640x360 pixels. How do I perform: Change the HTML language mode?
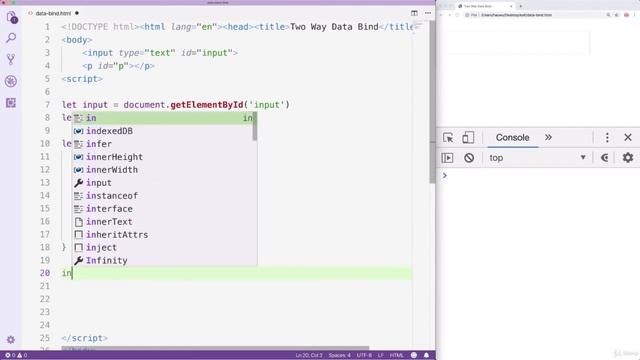click(396, 356)
